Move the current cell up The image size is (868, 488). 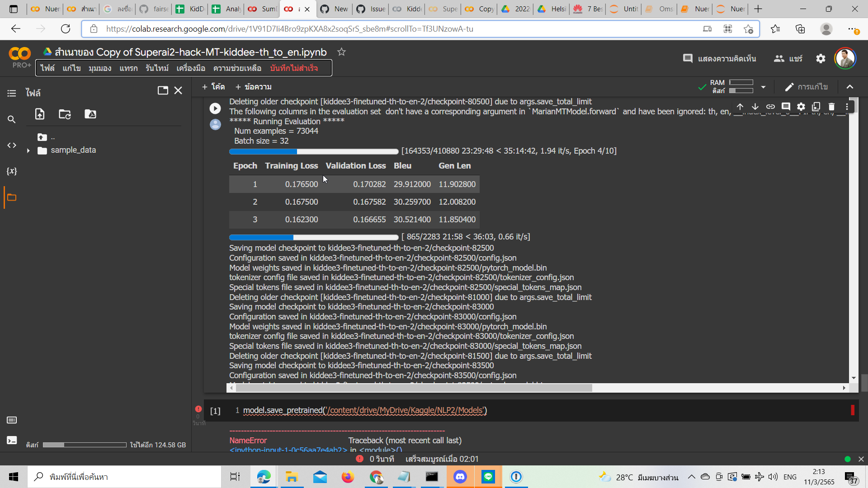[x=740, y=107]
